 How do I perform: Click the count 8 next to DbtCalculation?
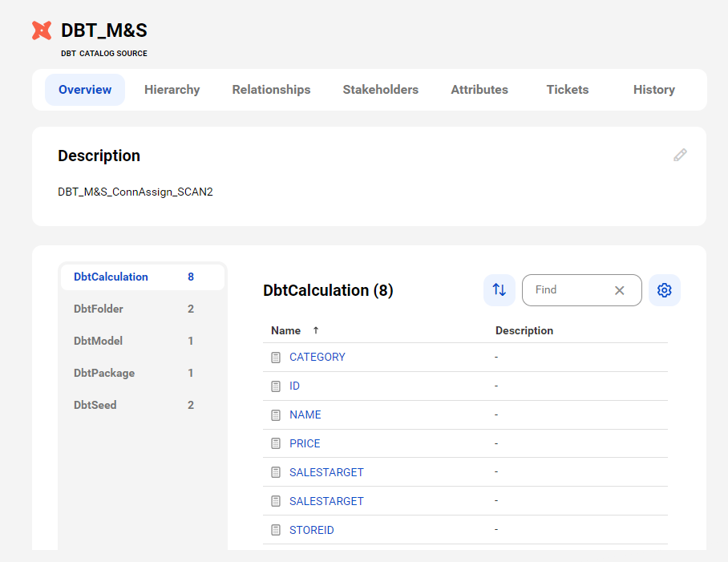[x=190, y=277]
